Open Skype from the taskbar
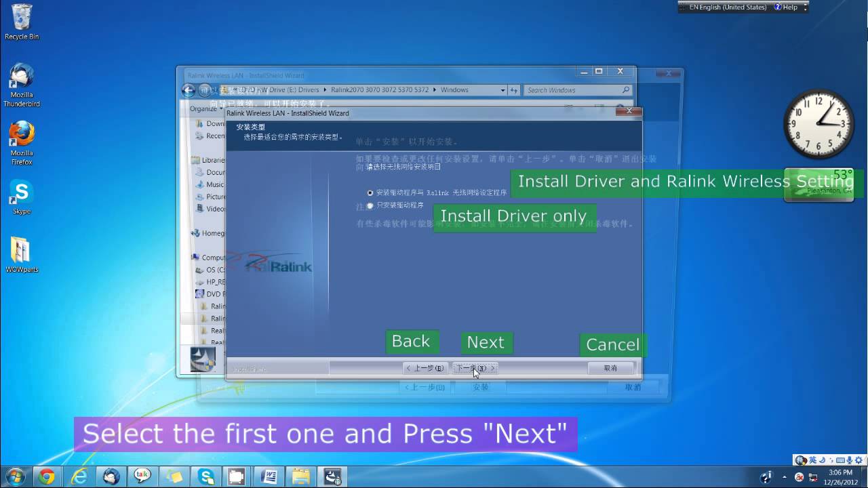This screenshot has width=868, height=488. coord(205,477)
